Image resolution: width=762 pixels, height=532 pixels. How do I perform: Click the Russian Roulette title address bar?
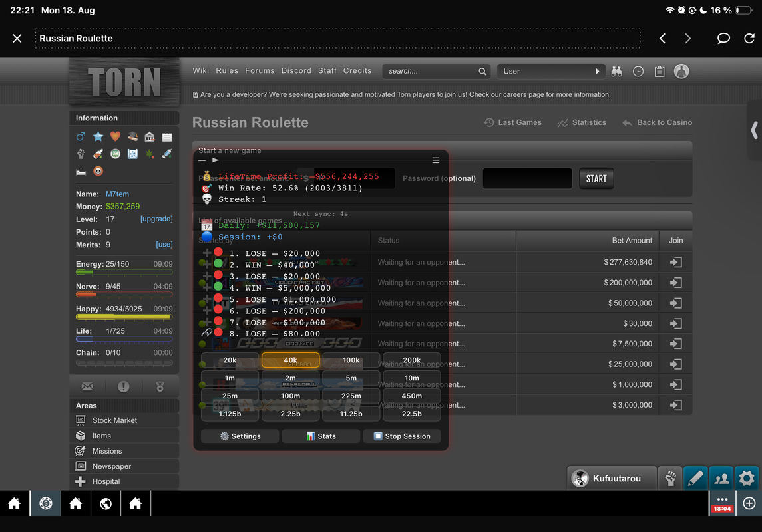click(x=337, y=39)
